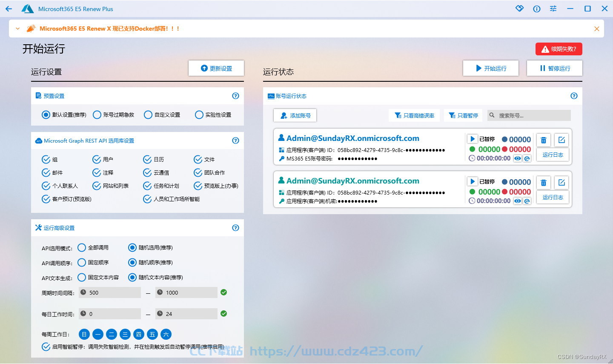Toggle the 个人联系人 API checkbox

[x=46, y=186]
